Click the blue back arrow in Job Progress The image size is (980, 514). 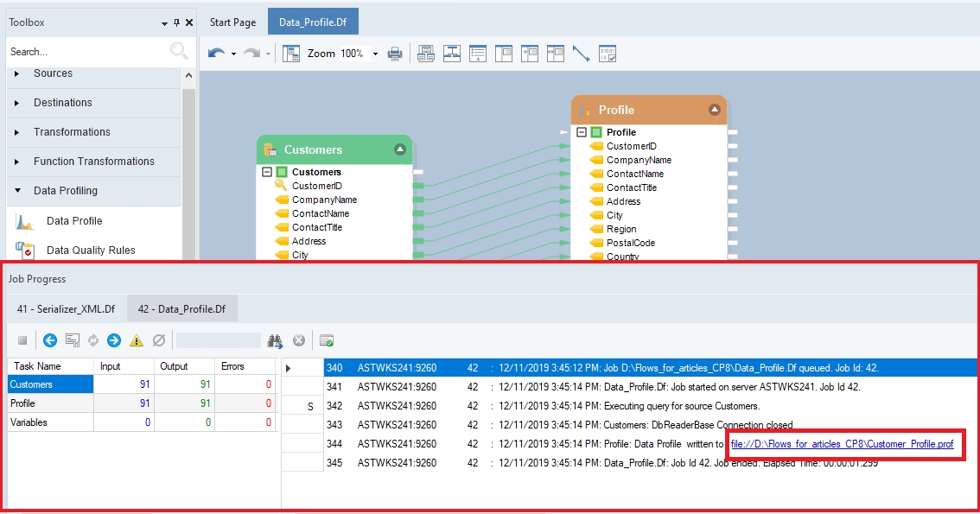[x=50, y=340]
